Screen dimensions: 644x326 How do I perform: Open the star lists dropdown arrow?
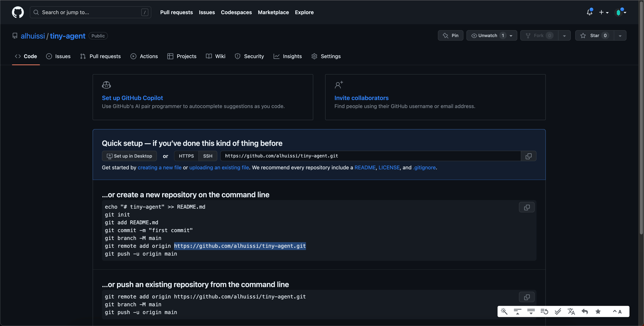(620, 36)
